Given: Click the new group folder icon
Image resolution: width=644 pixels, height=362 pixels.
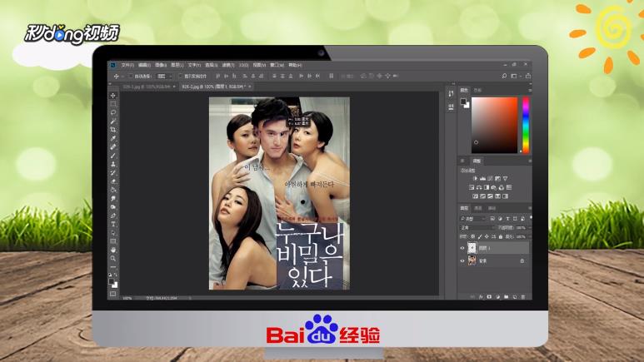Looking at the screenshot, I should coord(506,297).
